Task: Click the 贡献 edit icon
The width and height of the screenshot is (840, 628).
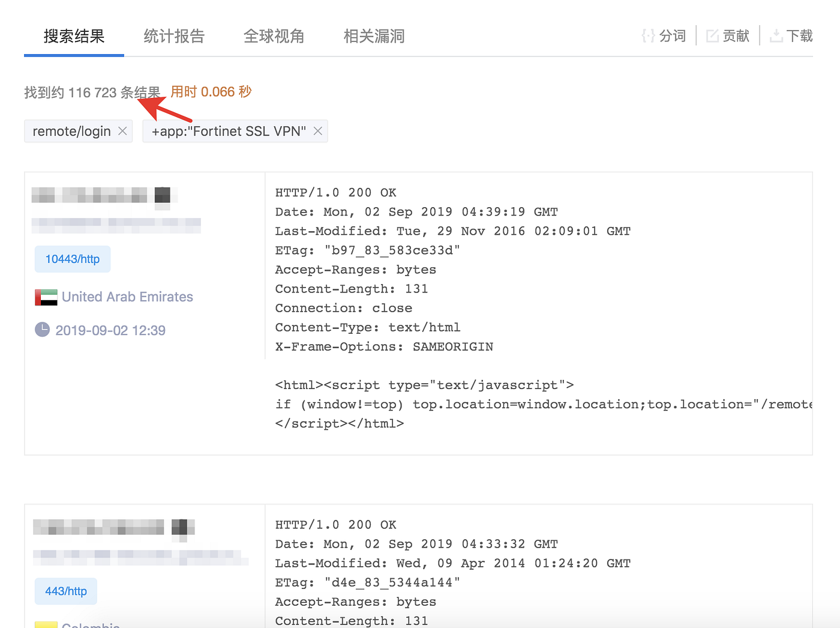Action: 712,36
